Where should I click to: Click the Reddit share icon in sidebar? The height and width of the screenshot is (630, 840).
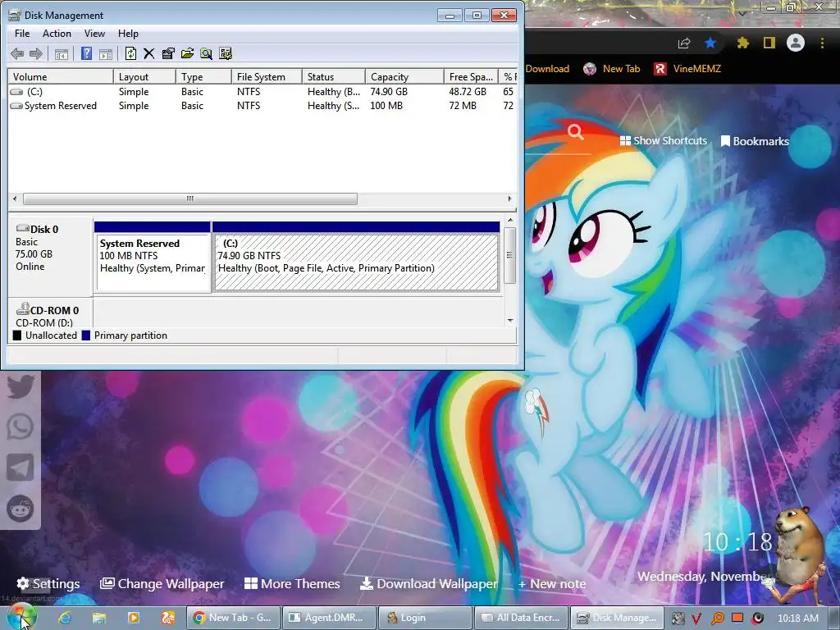(x=21, y=509)
